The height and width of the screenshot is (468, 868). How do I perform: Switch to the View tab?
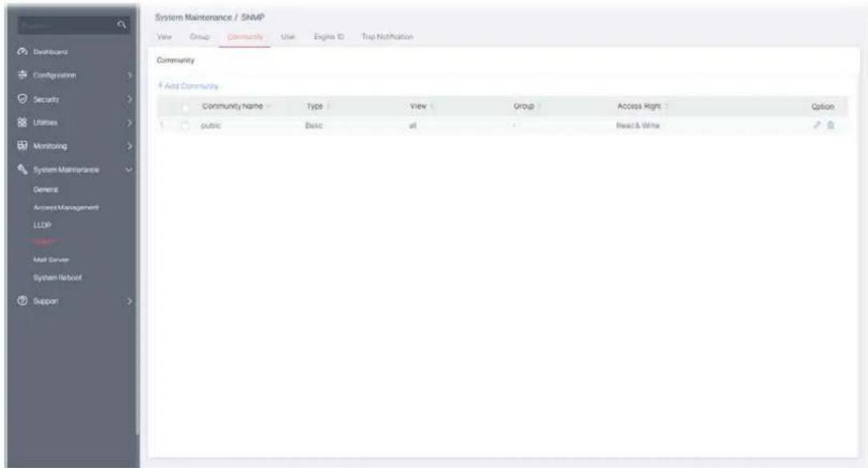coord(164,37)
